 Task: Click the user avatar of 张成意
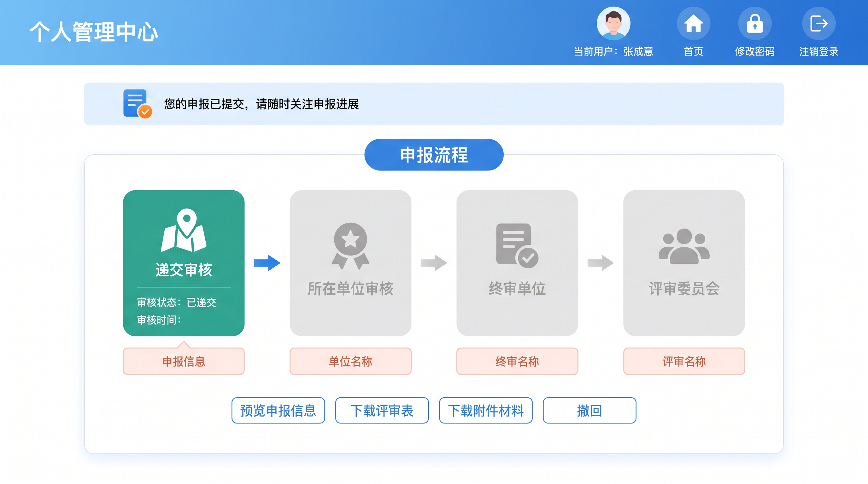pos(613,23)
